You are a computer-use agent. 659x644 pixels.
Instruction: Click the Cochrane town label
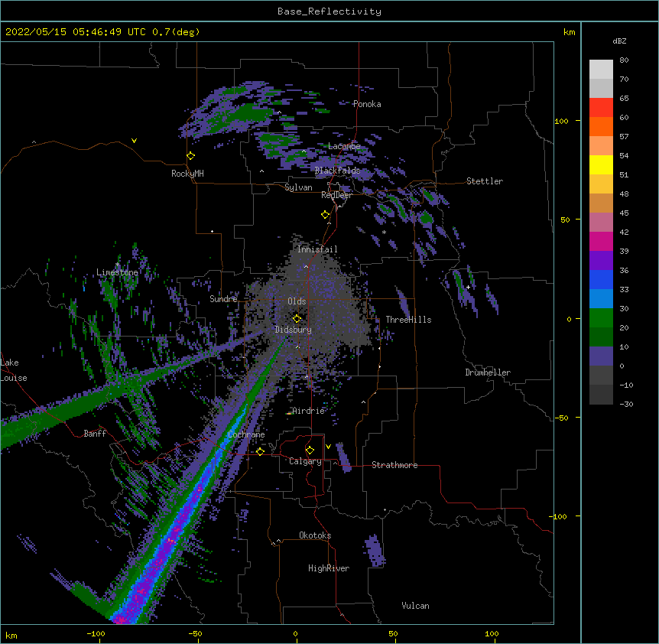click(x=246, y=434)
